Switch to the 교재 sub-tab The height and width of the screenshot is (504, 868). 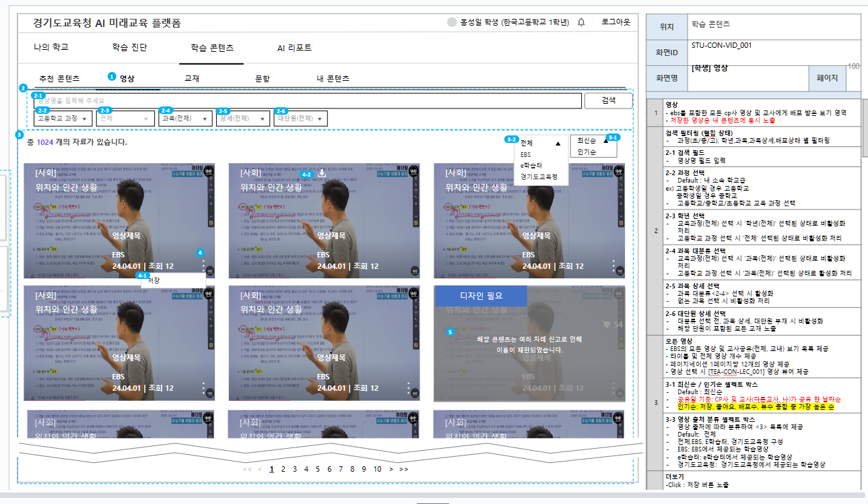pos(192,78)
